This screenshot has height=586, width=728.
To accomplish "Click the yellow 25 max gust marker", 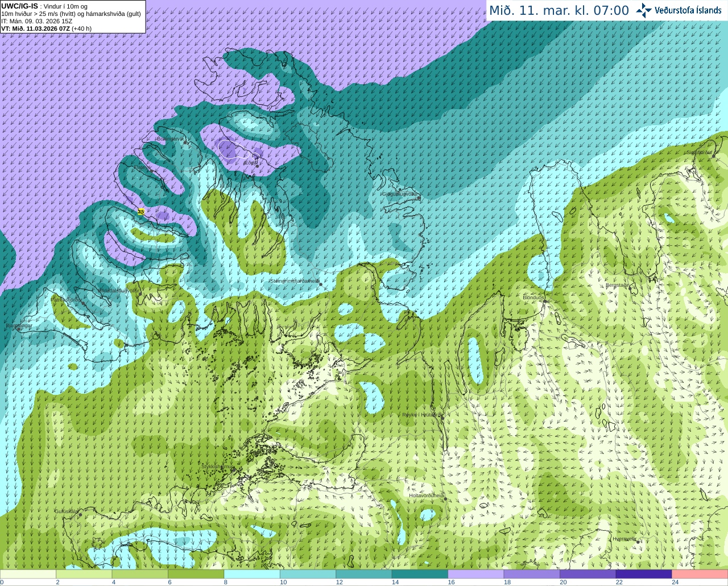I will 141,212.
